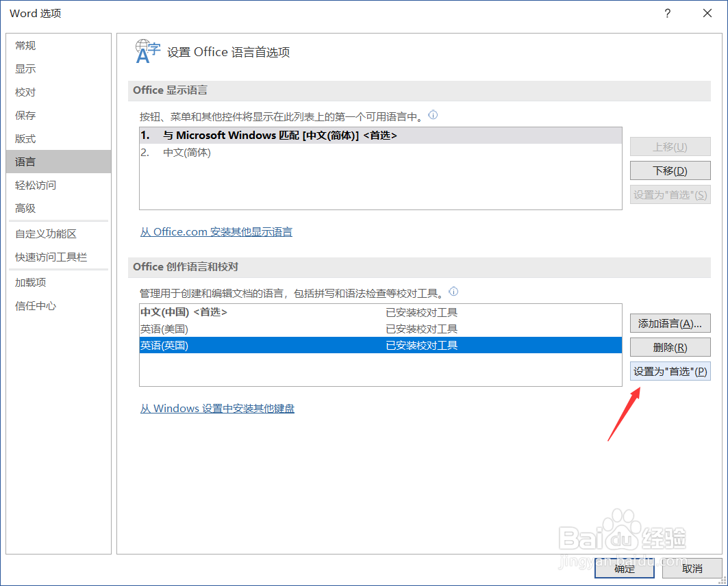728x586 pixels.
Task: Click the 上移(U) button
Action: 670,146
